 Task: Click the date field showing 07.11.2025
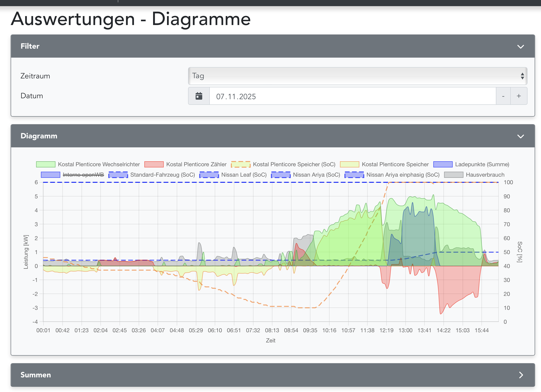pyautogui.click(x=352, y=96)
